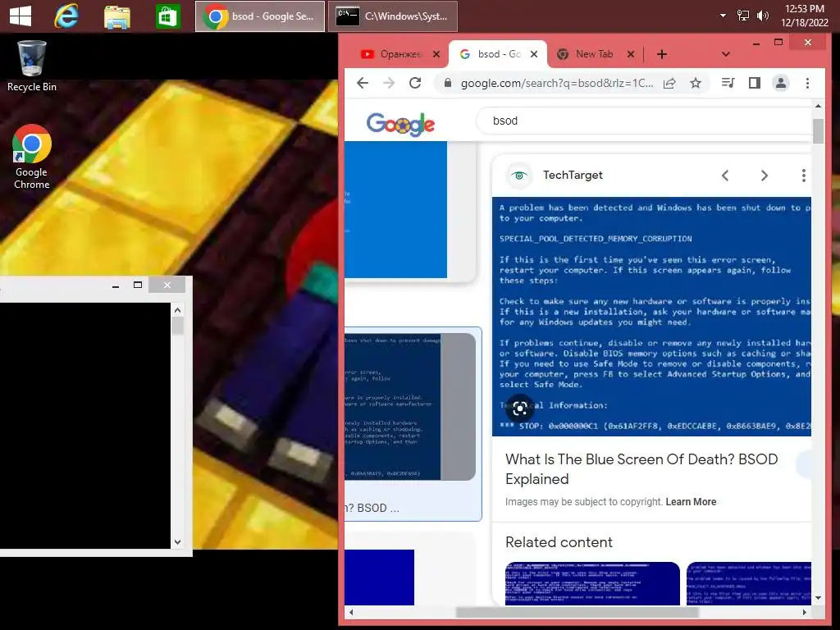Reload the Chrome page

click(x=415, y=83)
